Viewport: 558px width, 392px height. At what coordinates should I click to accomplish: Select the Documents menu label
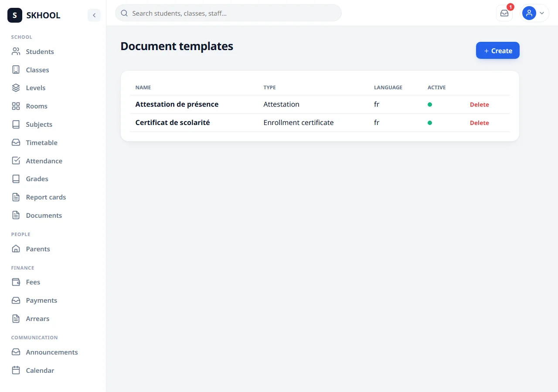(x=44, y=215)
